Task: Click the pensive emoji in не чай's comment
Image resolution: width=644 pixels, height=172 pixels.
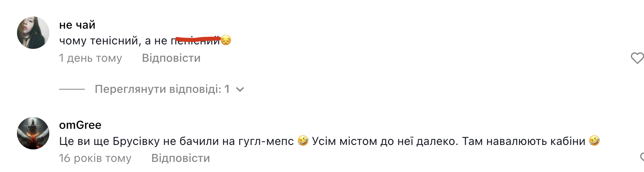Action: click(226, 40)
